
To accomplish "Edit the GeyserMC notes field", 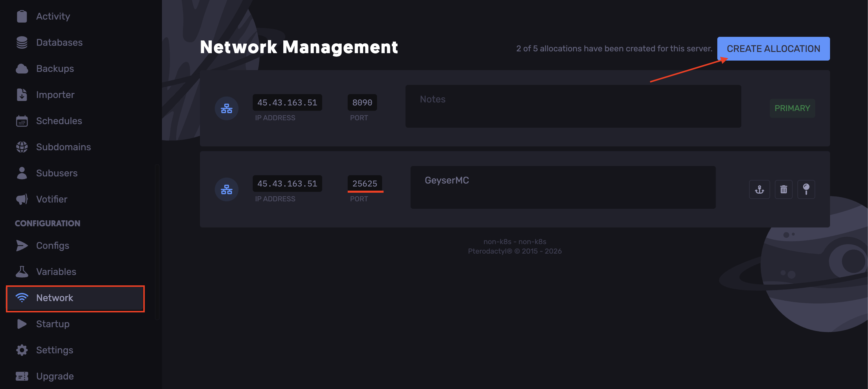I will click(563, 187).
